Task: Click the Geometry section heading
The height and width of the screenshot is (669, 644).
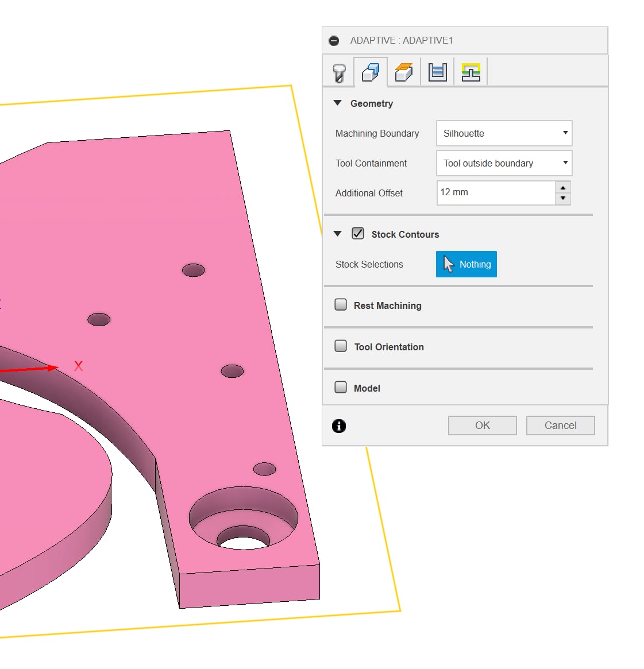Action: [372, 104]
